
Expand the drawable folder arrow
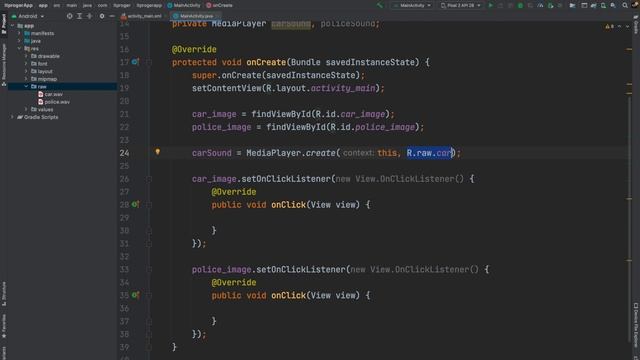27,56
